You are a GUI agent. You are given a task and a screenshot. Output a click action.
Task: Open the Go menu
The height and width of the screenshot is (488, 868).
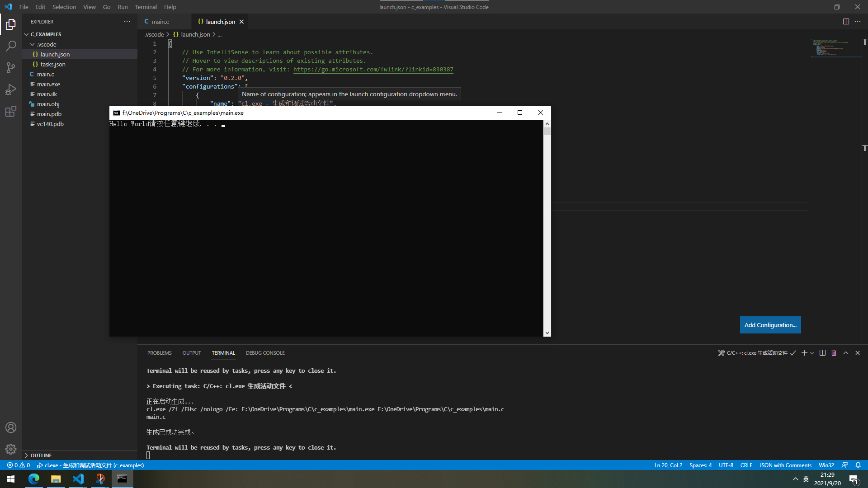pyautogui.click(x=107, y=7)
